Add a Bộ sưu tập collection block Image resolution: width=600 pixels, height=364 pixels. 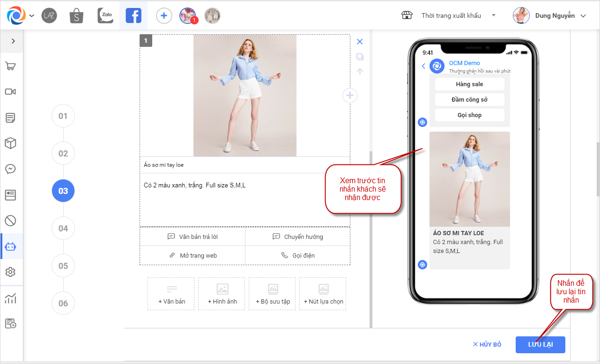[272, 294]
